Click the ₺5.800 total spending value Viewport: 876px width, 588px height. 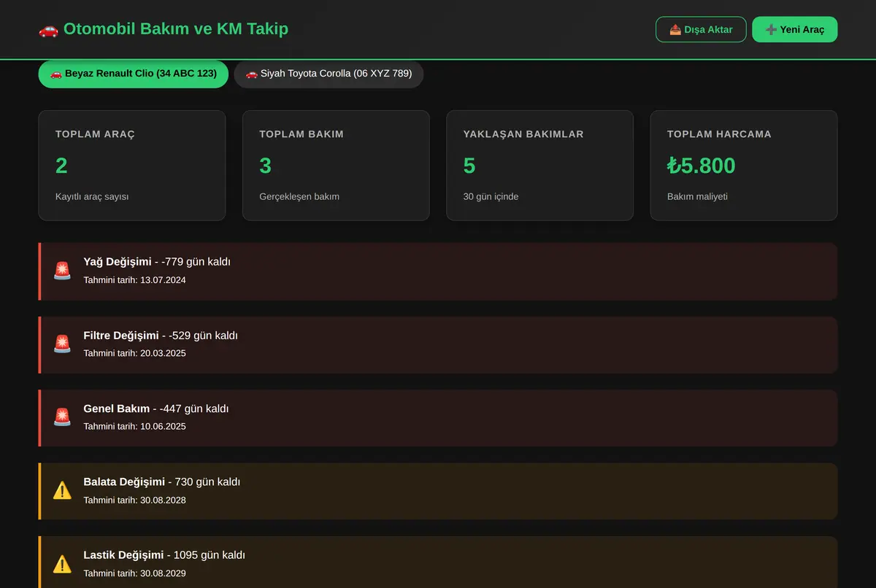pyautogui.click(x=702, y=166)
